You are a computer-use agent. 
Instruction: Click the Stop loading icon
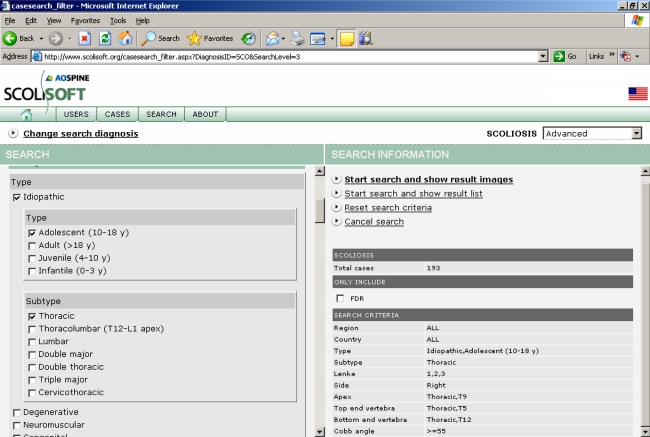pos(85,39)
